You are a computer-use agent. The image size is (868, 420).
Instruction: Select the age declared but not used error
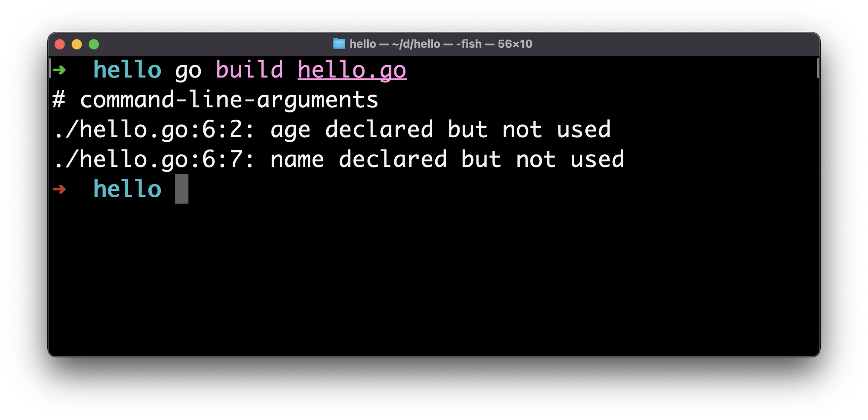tap(333, 129)
